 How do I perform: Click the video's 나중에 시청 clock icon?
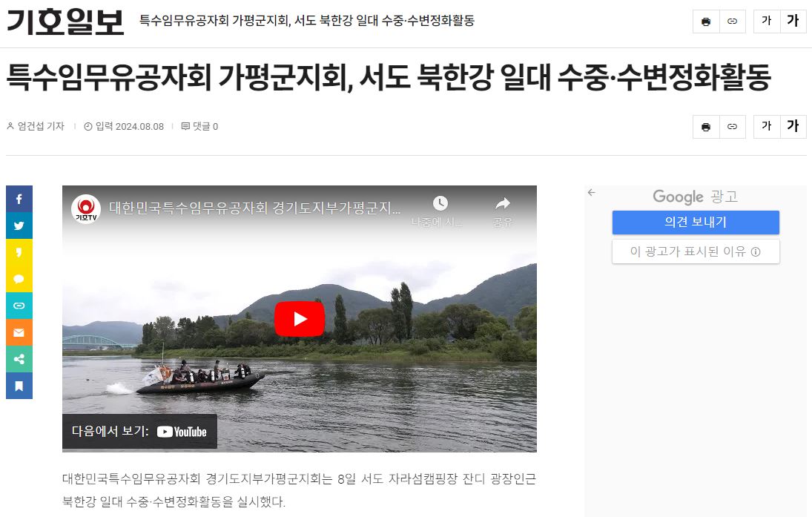[x=440, y=203]
